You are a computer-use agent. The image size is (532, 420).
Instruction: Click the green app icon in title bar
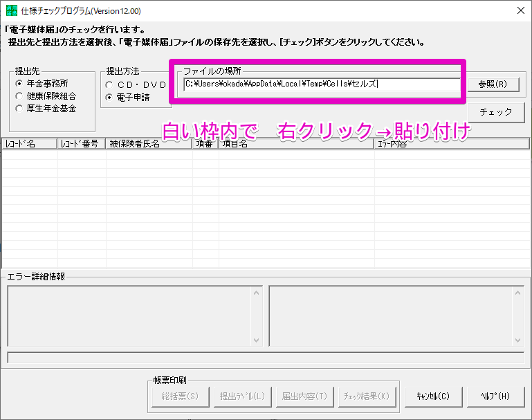tap(12, 11)
